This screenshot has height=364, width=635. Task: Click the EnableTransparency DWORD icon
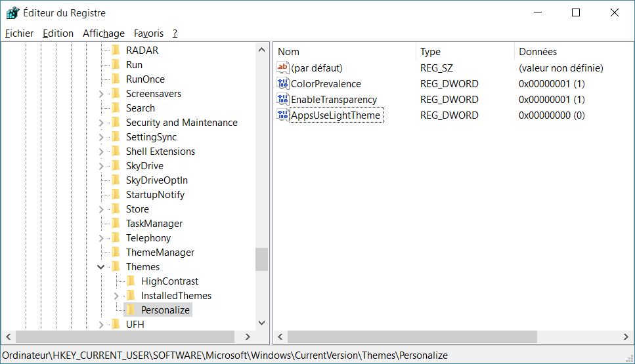click(282, 99)
